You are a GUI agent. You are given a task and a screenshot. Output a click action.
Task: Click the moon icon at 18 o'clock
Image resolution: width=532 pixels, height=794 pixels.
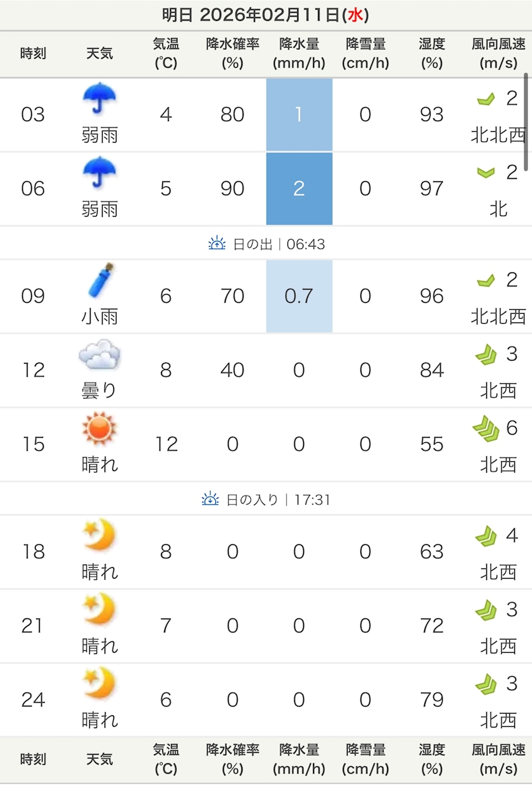coord(99,536)
